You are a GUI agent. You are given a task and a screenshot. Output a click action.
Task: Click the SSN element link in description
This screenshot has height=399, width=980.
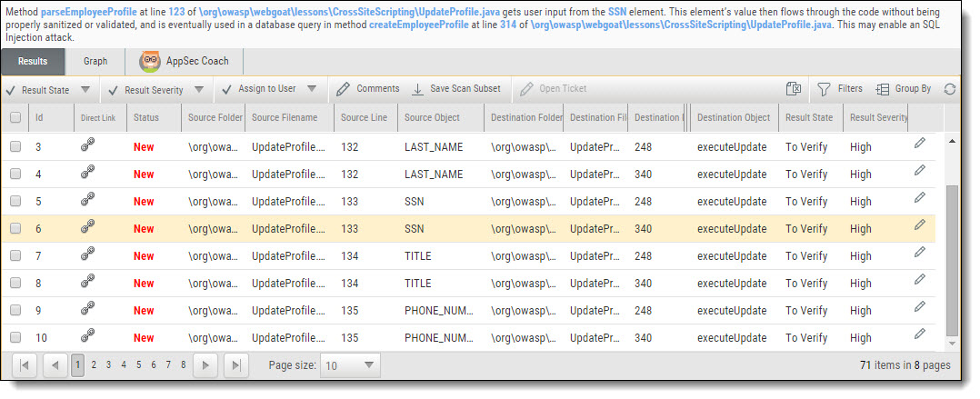617,12
